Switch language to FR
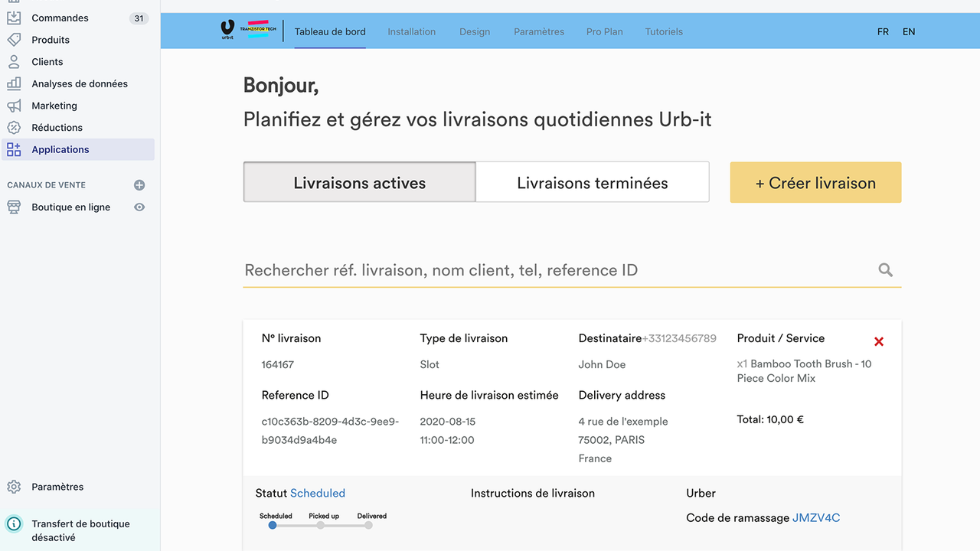 (x=883, y=31)
